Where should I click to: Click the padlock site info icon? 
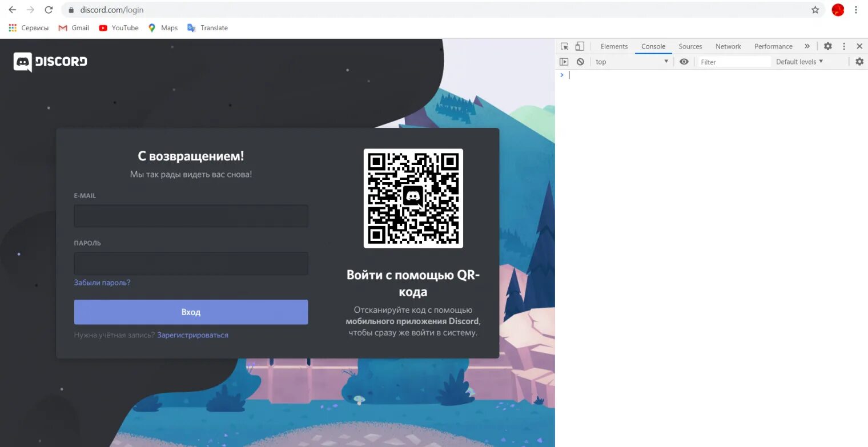click(71, 10)
